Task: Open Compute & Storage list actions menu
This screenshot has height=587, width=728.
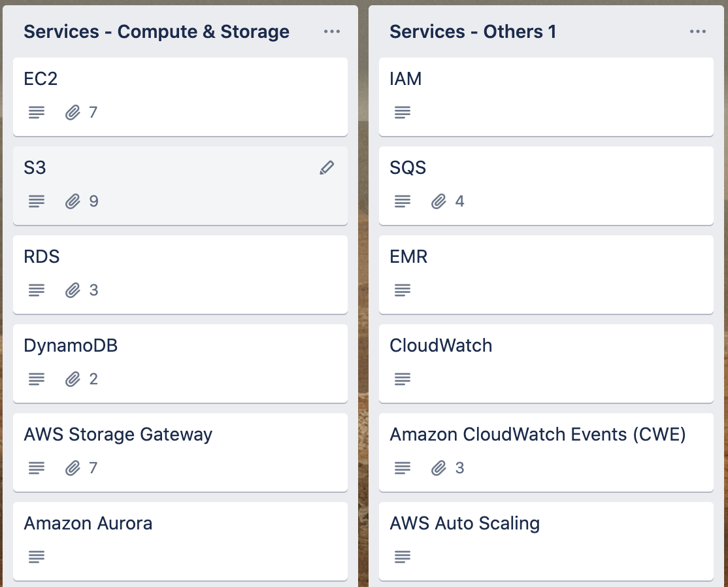Action: (332, 31)
